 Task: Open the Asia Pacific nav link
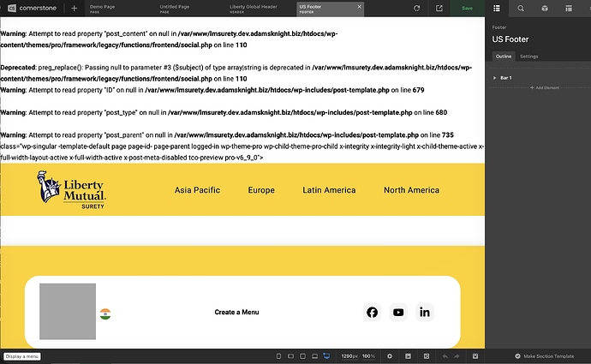click(197, 190)
